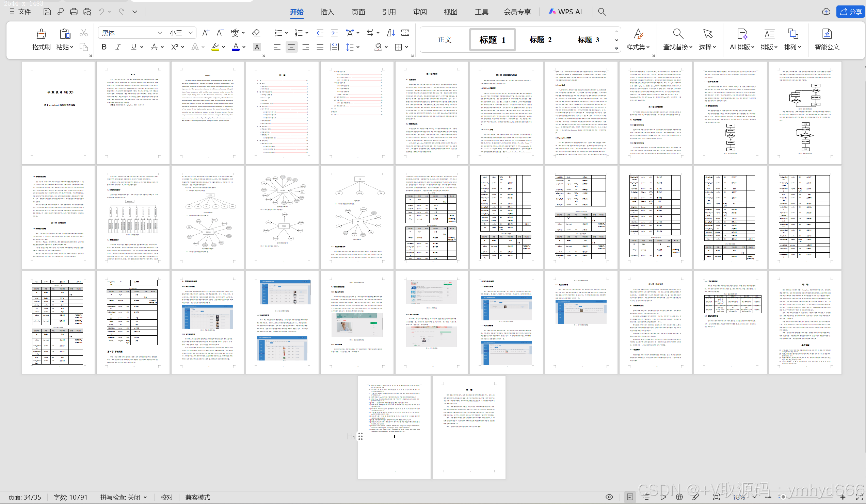Expand the font name dropdown showing 黑体

click(159, 33)
